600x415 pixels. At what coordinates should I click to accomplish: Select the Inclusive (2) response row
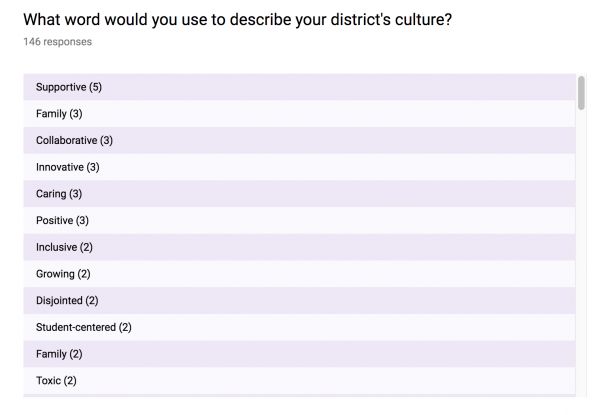pos(299,247)
